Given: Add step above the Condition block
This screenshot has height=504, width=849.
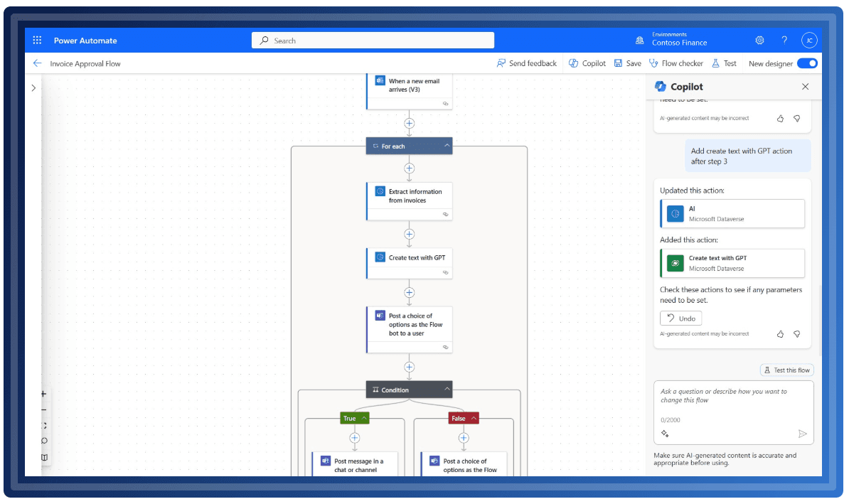Looking at the screenshot, I should point(410,367).
